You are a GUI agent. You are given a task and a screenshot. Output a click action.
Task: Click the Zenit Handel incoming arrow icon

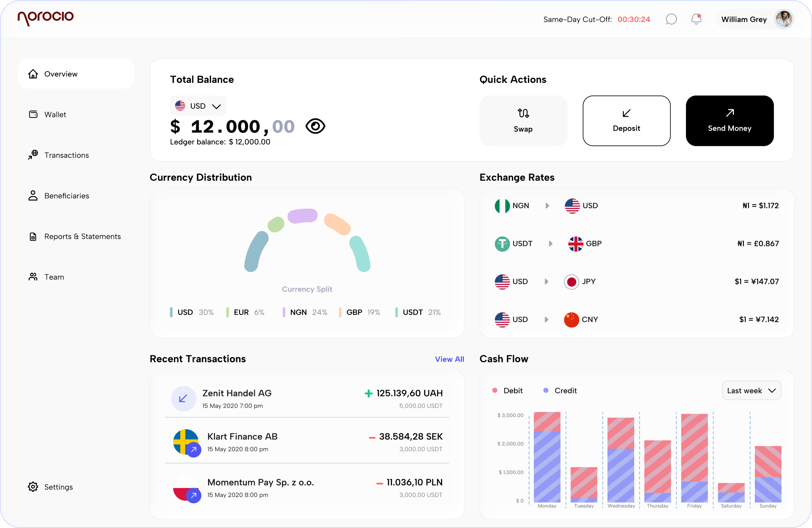pos(183,399)
